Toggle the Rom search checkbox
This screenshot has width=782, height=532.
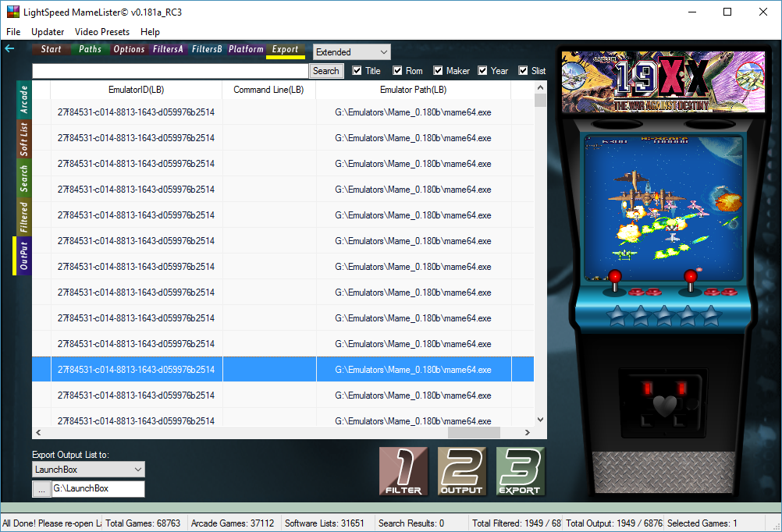tap(397, 71)
